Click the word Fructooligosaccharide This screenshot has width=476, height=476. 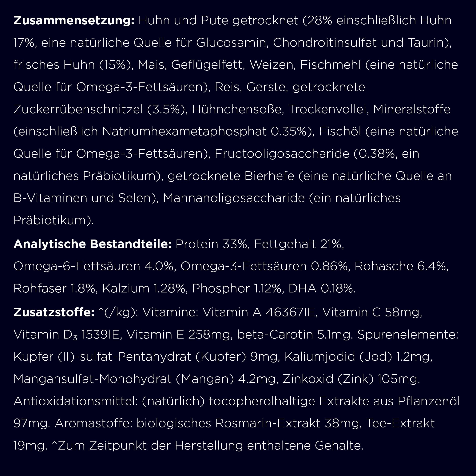coord(282,154)
